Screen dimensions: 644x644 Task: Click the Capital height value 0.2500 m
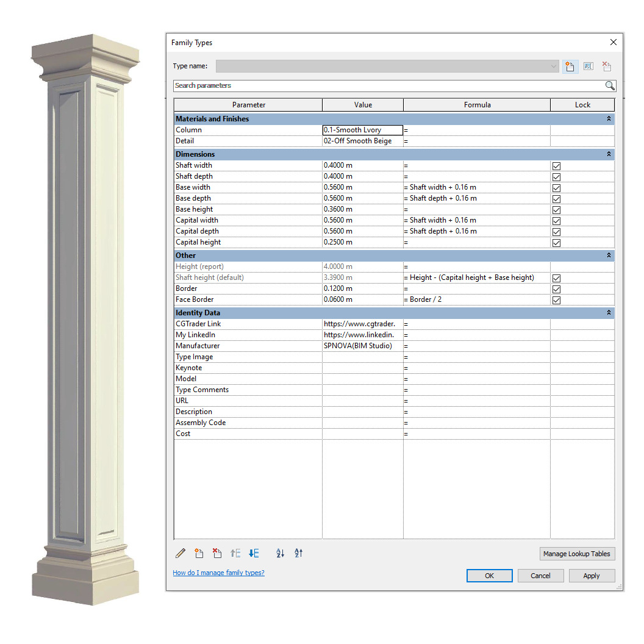(x=363, y=242)
